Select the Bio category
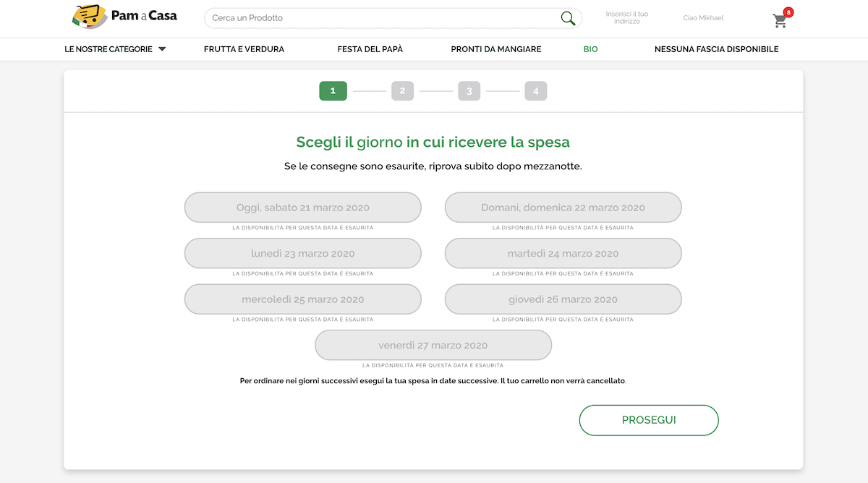868x483 pixels. click(590, 49)
